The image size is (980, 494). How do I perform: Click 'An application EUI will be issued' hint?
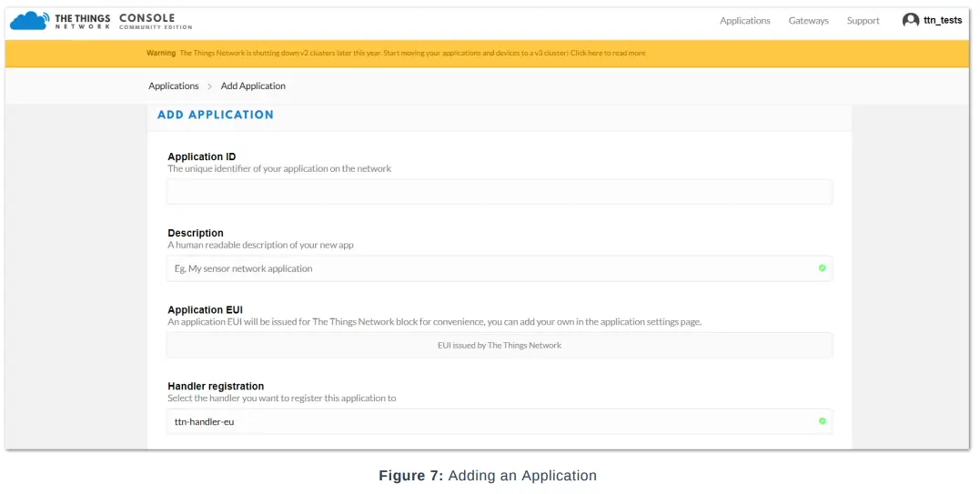click(x=434, y=322)
